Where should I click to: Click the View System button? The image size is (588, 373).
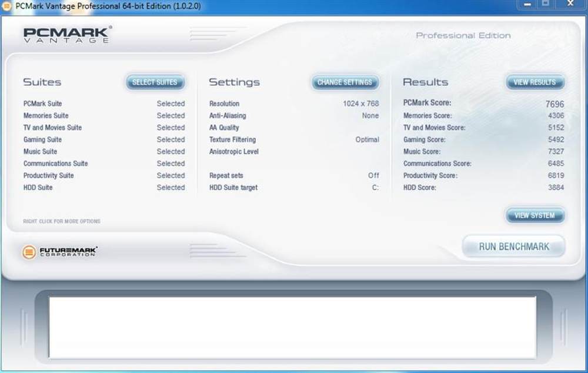tap(534, 215)
